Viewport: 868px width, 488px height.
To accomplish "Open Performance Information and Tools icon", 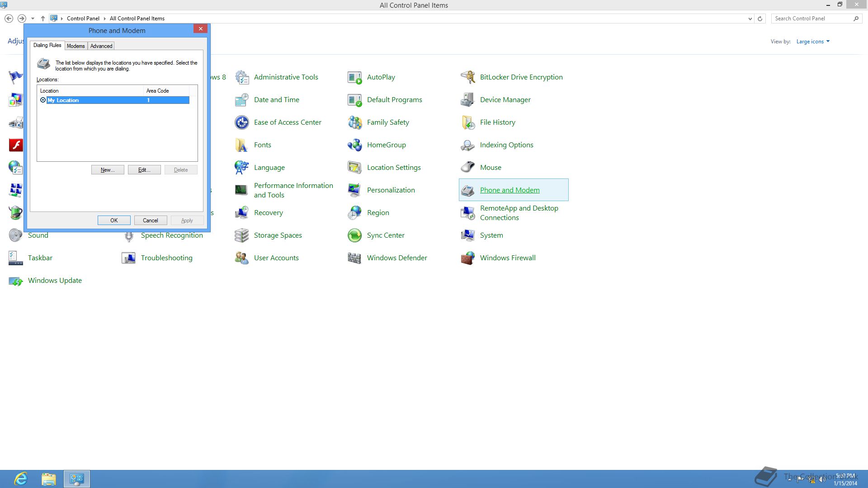I will point(242,190).
